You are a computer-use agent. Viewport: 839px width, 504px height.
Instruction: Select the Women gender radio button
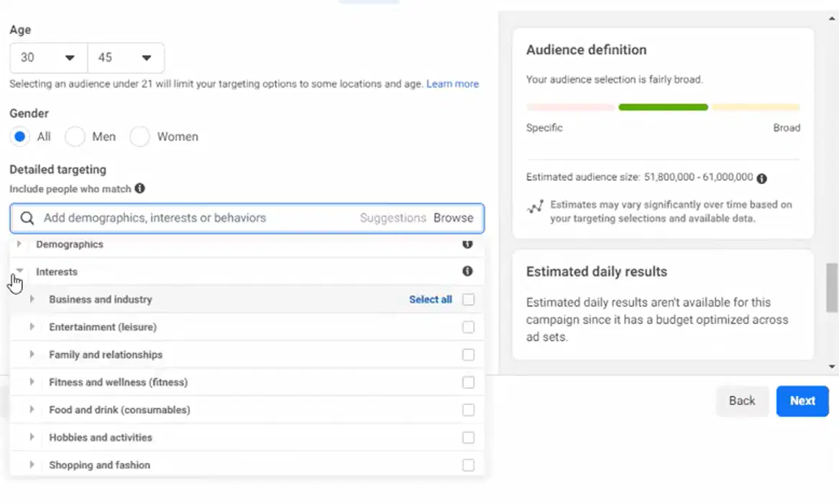click(x=139, y=137)
